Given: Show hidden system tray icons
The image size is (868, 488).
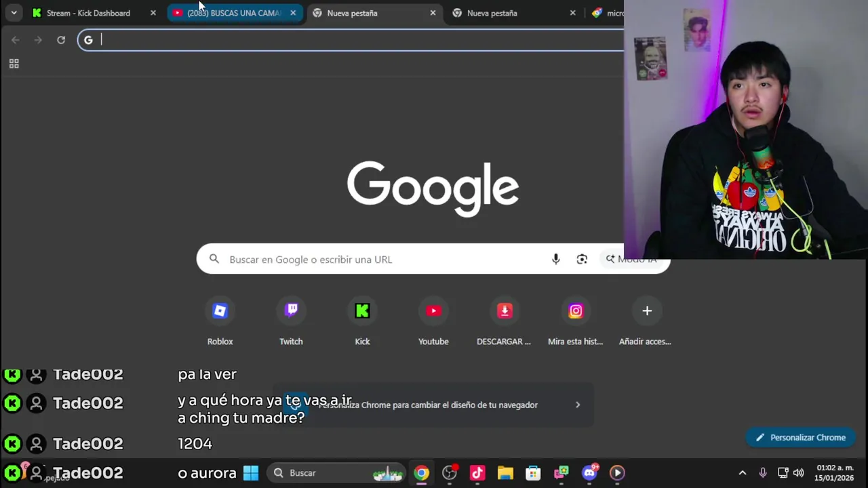Looking at the screenshot, I should 743,472.
